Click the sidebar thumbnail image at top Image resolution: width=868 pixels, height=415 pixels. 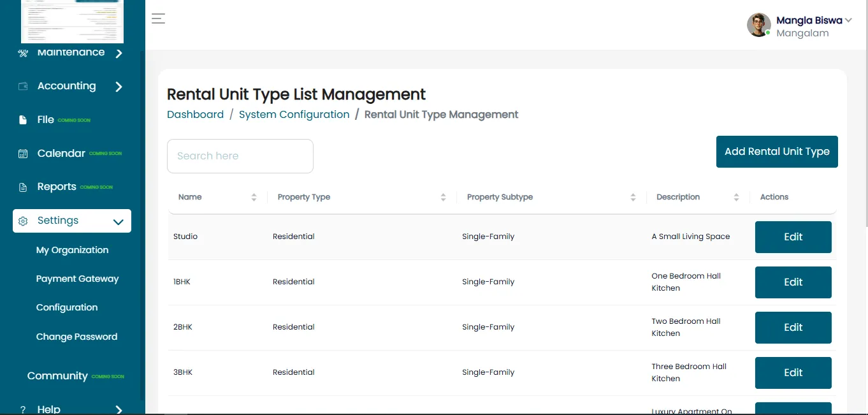(72, 22)
